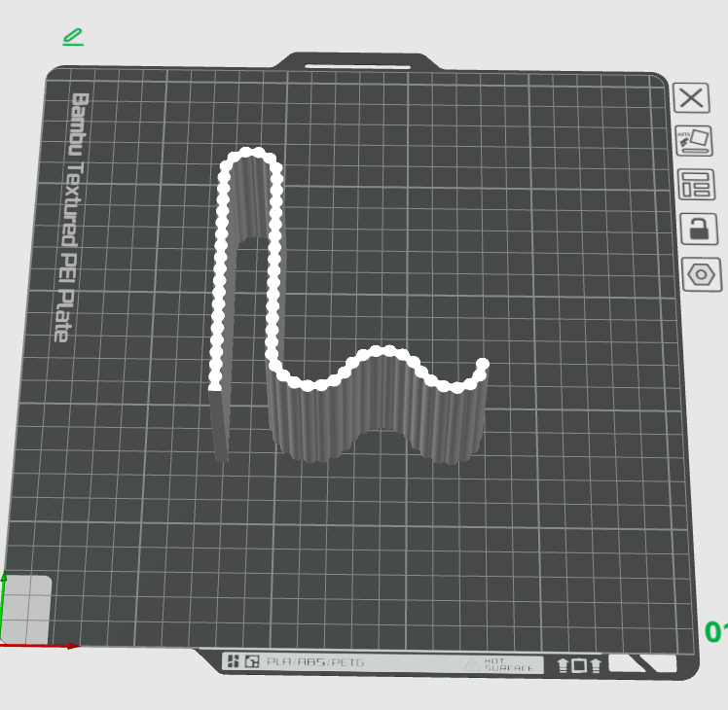Viewport: 728px width, 710px height.
Task: Click the white diagonal stripe marker bottom-right
Action: coord(643,663)
